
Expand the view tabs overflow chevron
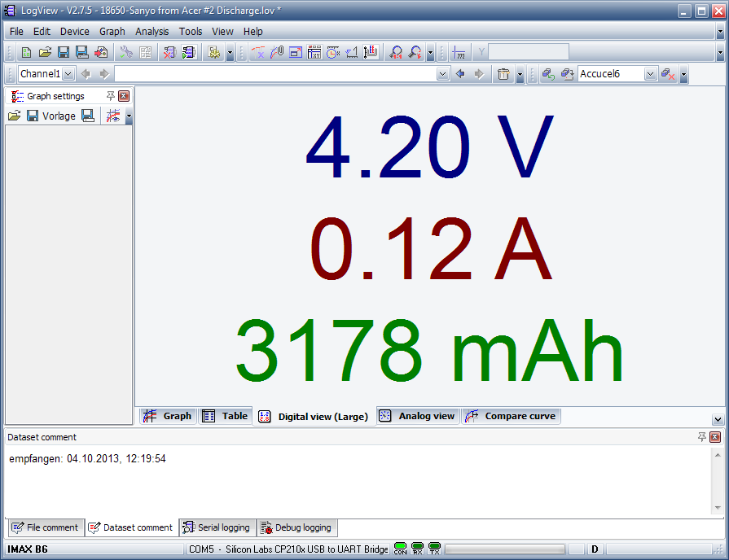point(718,419)
